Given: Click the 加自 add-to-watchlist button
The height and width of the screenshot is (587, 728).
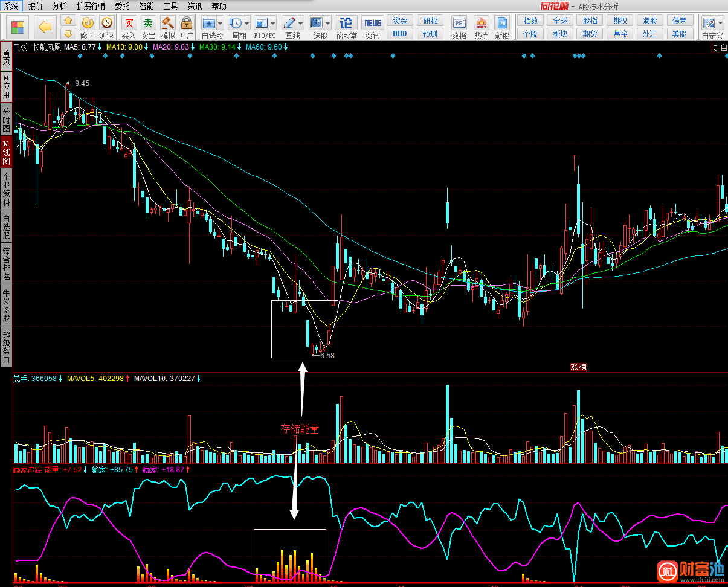Looking at the screenshot, I should [720, 47].
